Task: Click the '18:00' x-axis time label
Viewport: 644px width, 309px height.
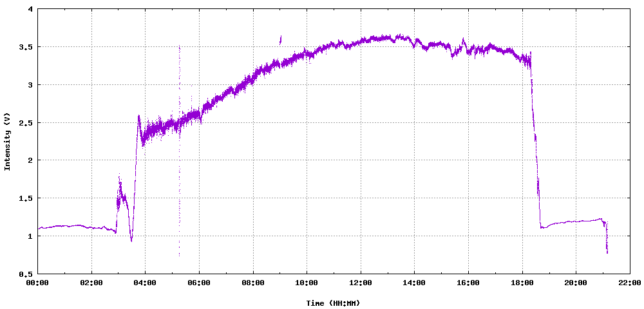Action: point(522,283)
